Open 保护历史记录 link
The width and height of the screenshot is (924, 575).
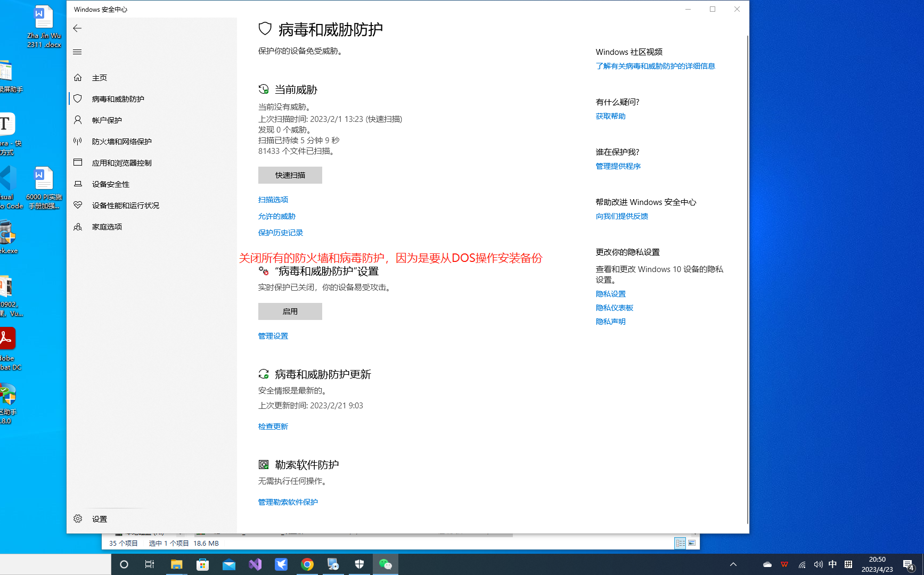(281, 233)
